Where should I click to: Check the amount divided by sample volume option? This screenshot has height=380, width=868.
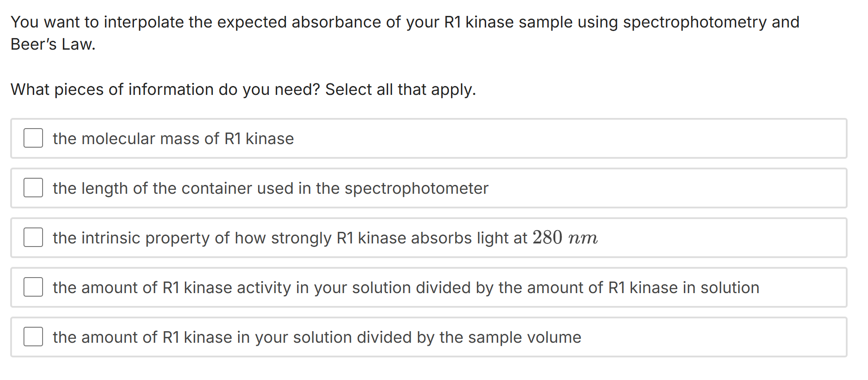33,337
